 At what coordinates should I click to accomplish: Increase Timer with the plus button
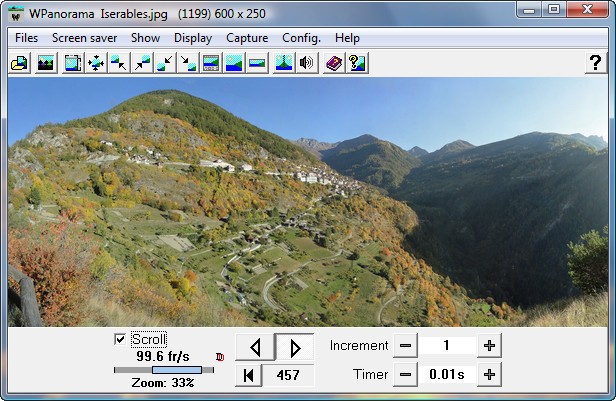(x=490, y=375)
